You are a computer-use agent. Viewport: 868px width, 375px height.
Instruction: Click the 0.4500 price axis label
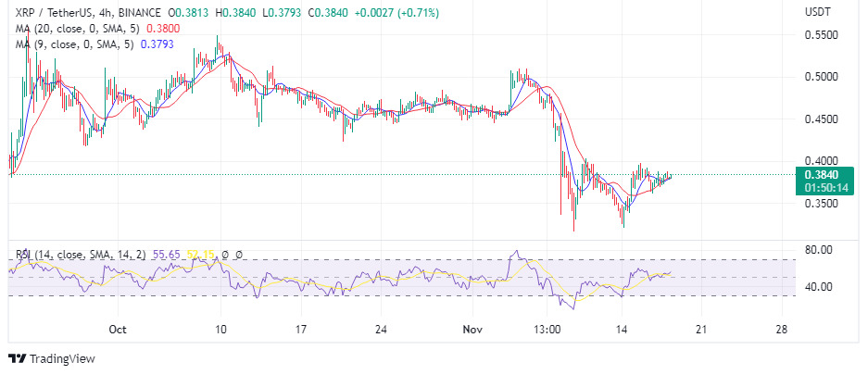coord(819,119)
